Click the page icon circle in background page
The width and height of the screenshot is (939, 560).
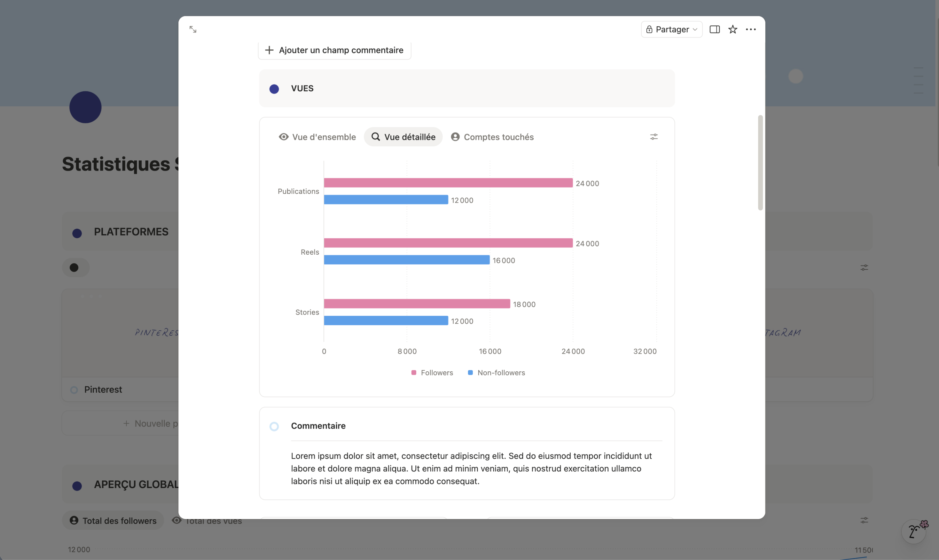[85, 107]
